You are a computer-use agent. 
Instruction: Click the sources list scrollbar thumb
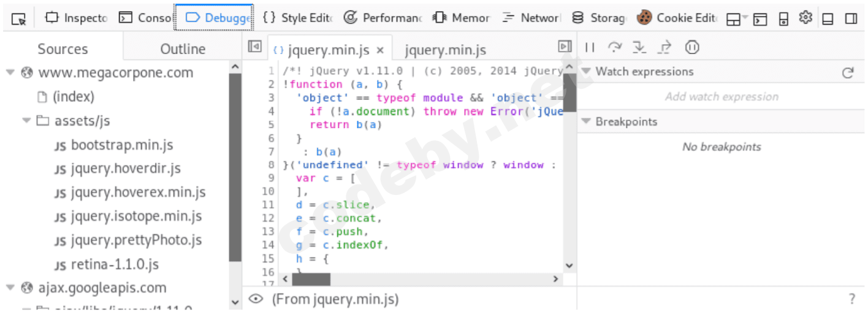click(x=235, y=168)
